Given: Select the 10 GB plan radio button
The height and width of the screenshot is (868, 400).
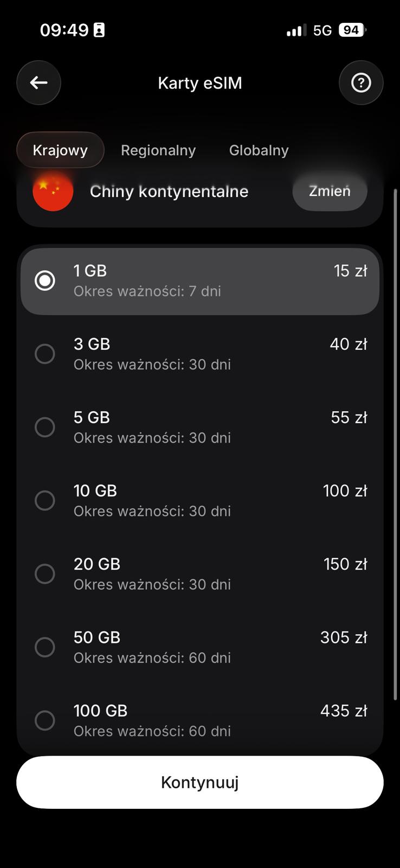Looking at the screenshot, I should coord(45,500).
